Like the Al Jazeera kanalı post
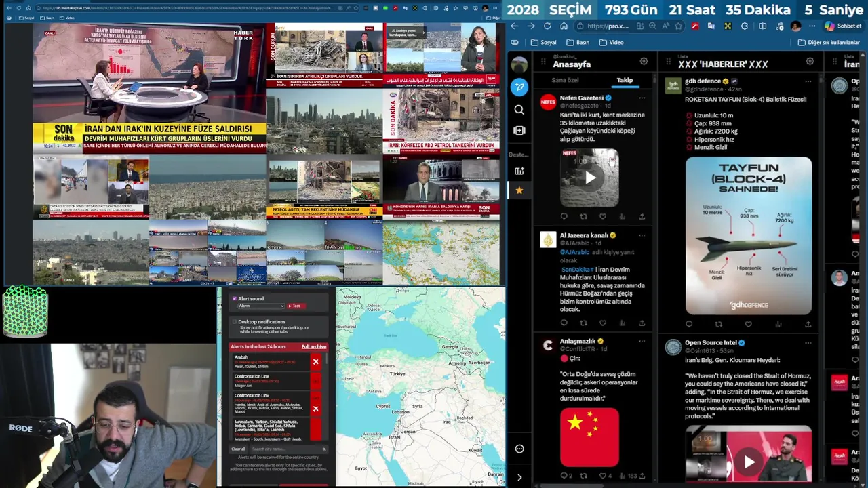Screen dimensions: 868x488 tap(603, 323)
